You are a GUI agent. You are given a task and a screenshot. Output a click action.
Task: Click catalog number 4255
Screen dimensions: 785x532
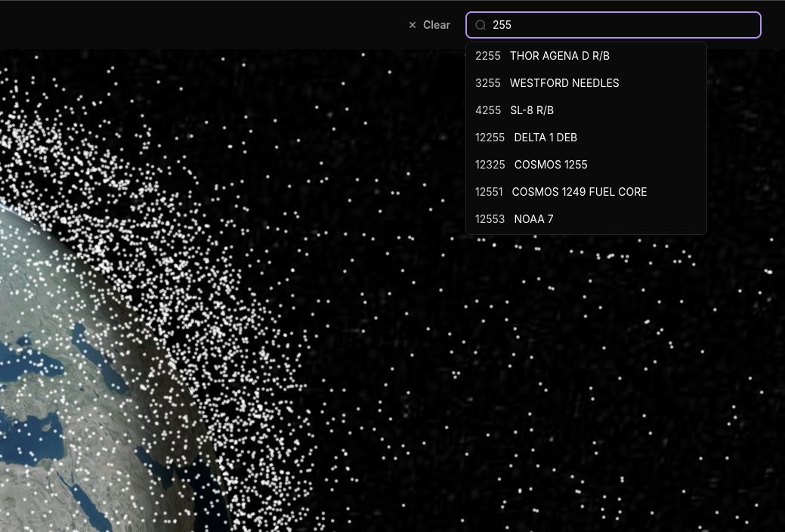click(x=487, y=110)
